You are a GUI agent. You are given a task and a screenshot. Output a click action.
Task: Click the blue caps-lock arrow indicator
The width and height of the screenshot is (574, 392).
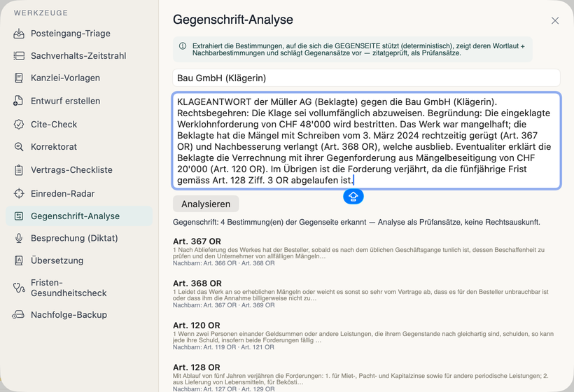click(x=353, y=197)
